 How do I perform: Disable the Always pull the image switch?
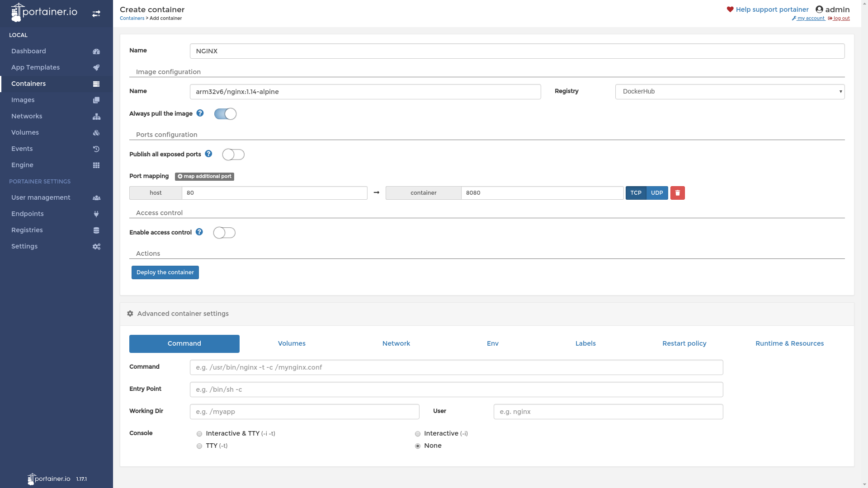point(225,114)
